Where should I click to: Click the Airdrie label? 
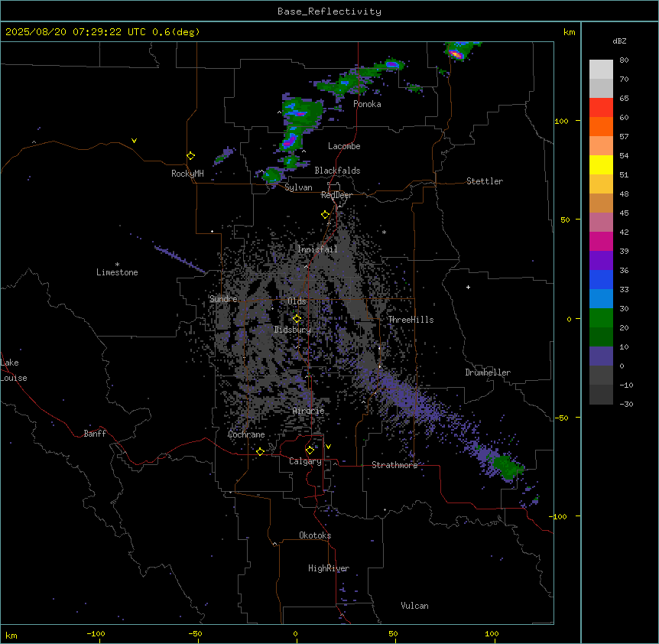(x=309, y=411)
